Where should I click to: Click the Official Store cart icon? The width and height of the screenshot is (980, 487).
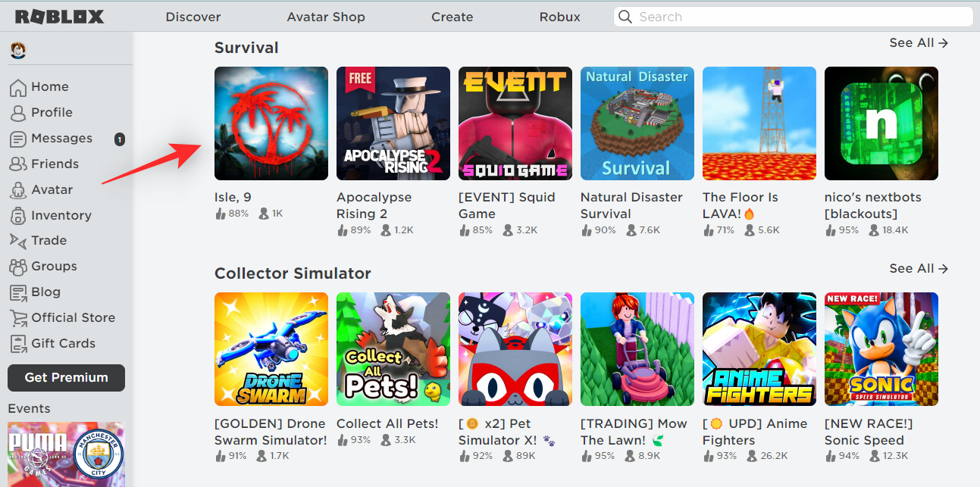click(x=18, y=318)
